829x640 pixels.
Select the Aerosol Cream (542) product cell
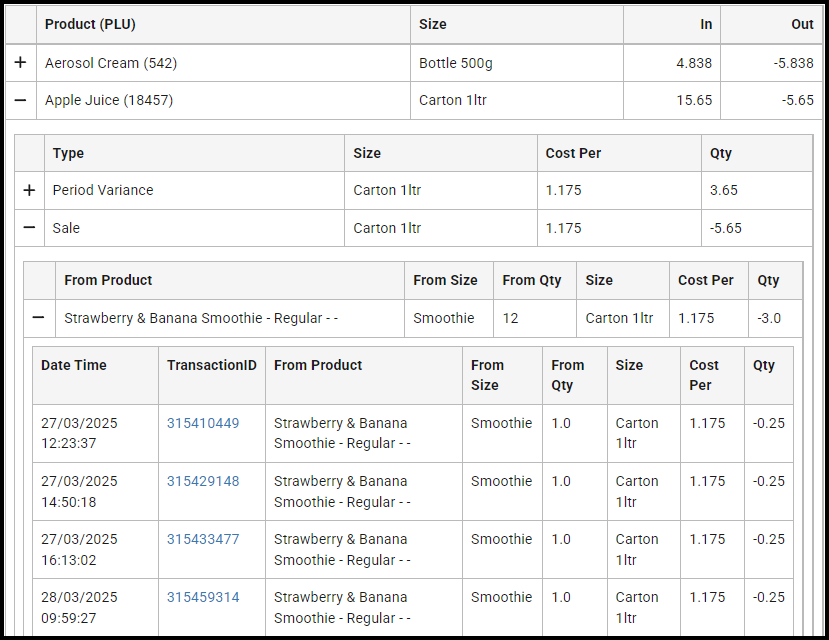coord(111,63)
